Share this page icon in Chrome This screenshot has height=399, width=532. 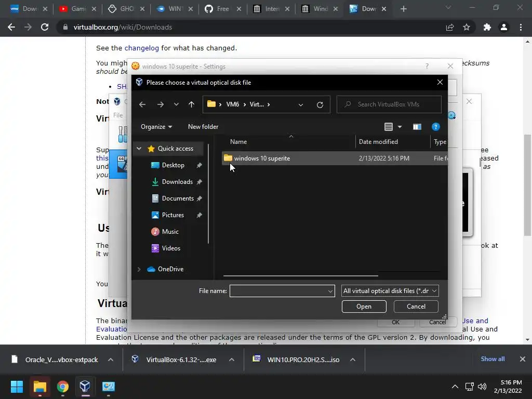coord(450,27)
